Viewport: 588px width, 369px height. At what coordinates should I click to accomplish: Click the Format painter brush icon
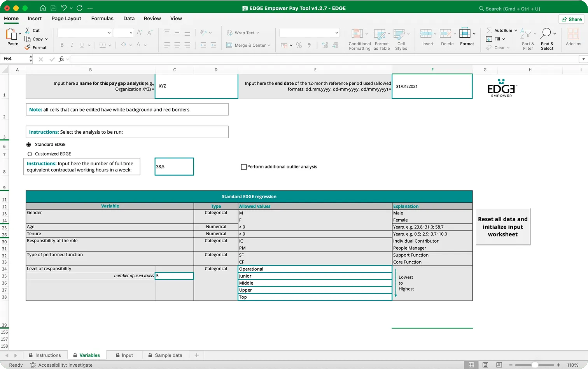click(x=27, y=47)
